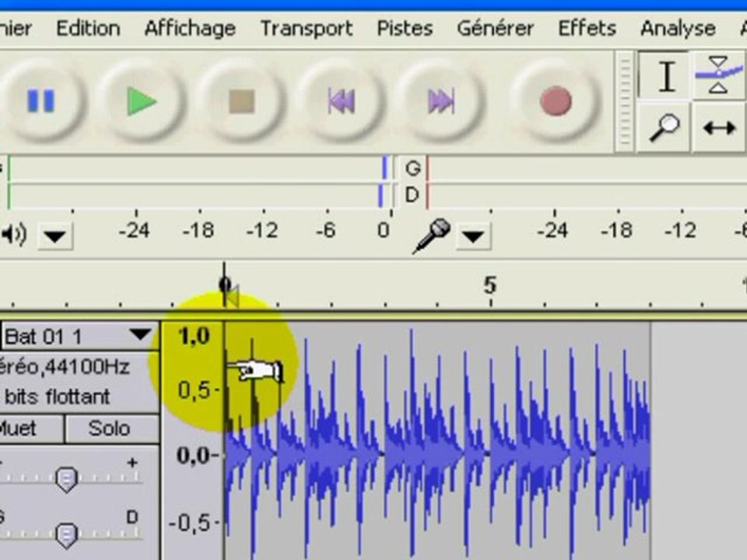Open the output meter dropdown arrow
747x560 pixels.
pos(54,235)
